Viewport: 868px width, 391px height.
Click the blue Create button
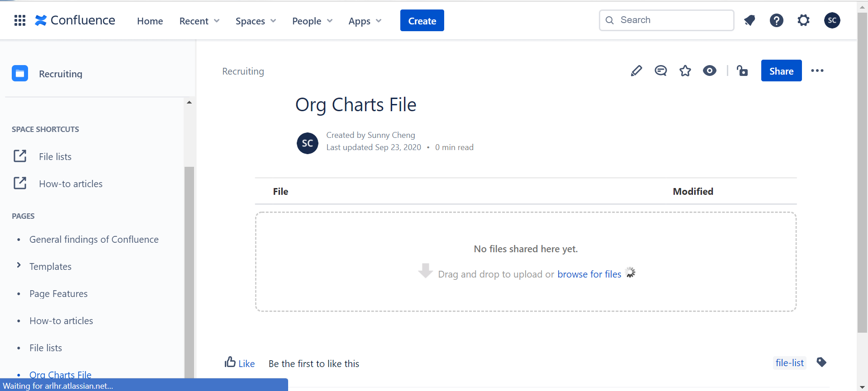tap(422, 20)
